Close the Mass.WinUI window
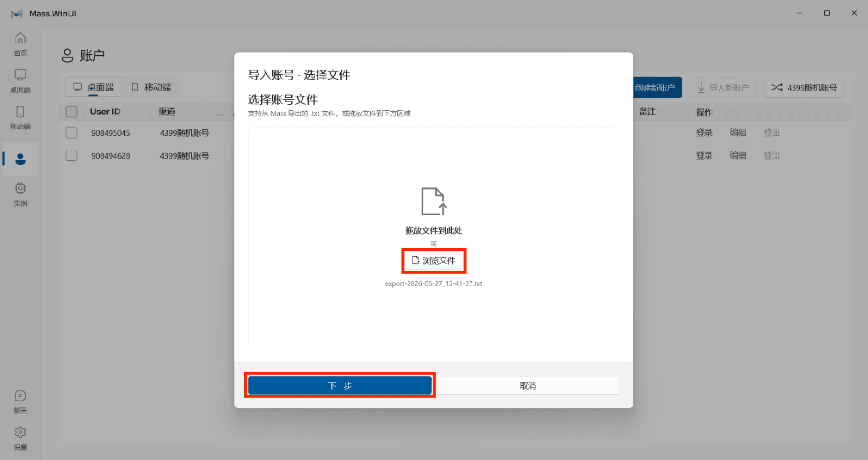The image size is (868, 460). pos(854,13)
